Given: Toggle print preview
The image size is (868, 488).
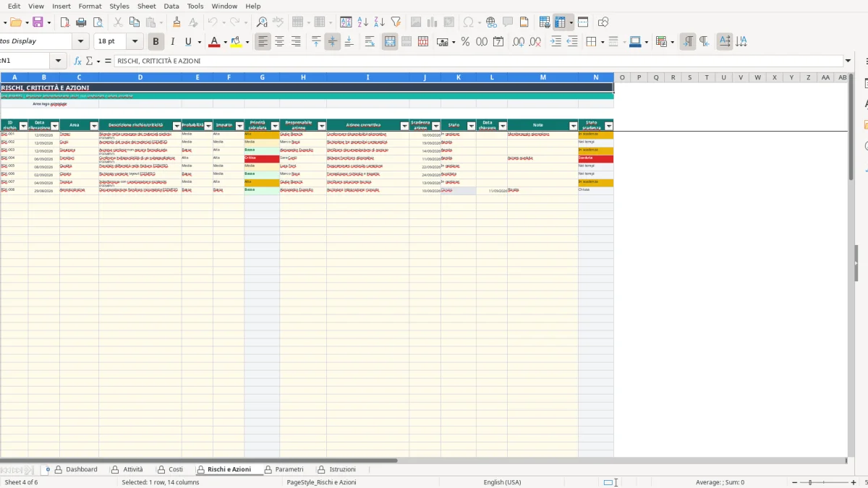Looking at the screenshot, I should [99, 22].
